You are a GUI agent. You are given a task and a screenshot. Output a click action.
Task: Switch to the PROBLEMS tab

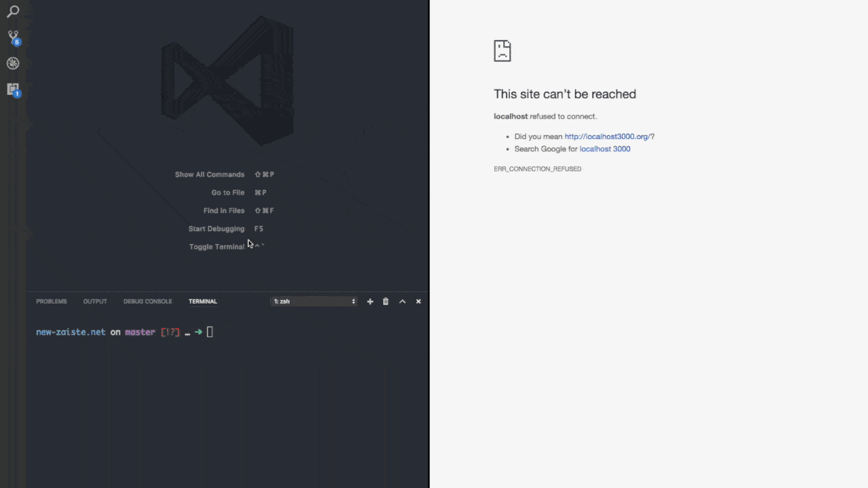pyautogui.click(x=52, y=302)
